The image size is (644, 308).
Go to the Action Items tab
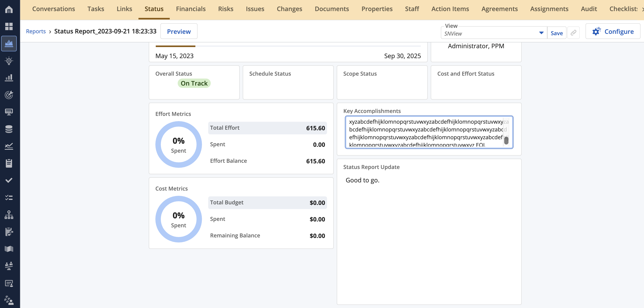(x=450, y=9)
